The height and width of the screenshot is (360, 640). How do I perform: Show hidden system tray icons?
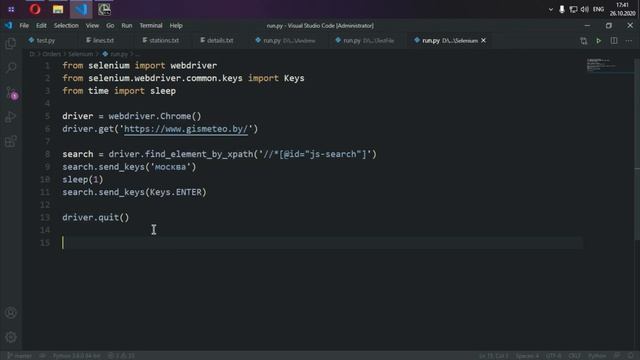tap(551, 9)
